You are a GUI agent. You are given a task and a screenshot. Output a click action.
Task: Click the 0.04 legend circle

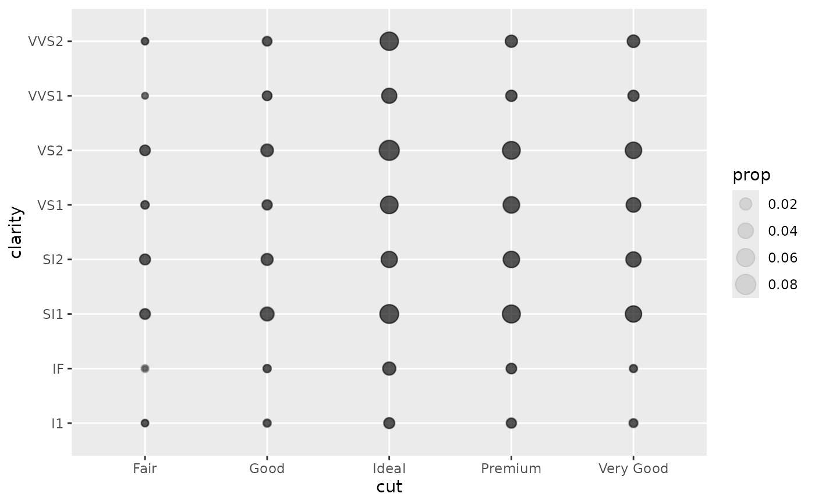pyautogui.click(x=746, y=230)
